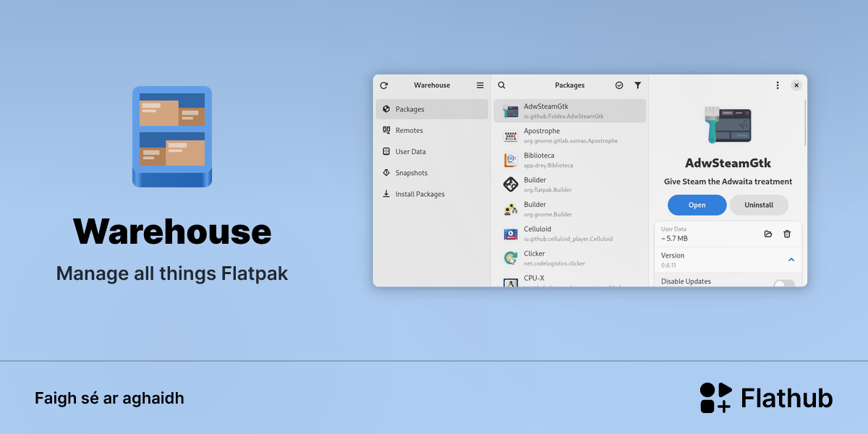
Task: Toggle the Disable Updates switch
Action: click(784, 284)
